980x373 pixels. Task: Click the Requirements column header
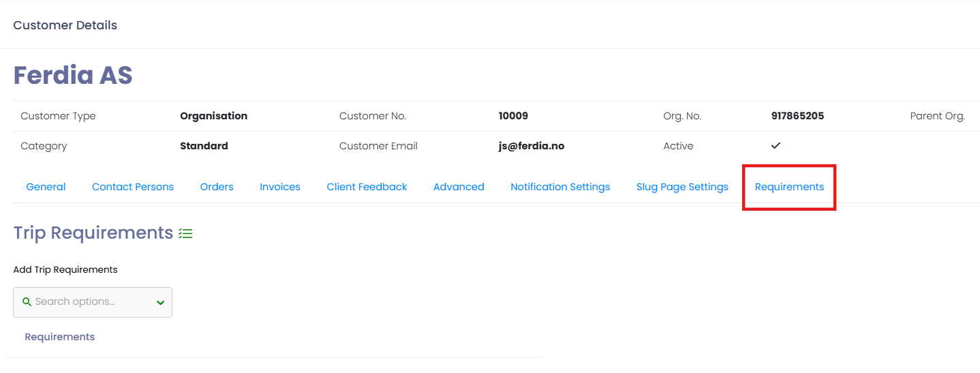click(x=60, y=337)
